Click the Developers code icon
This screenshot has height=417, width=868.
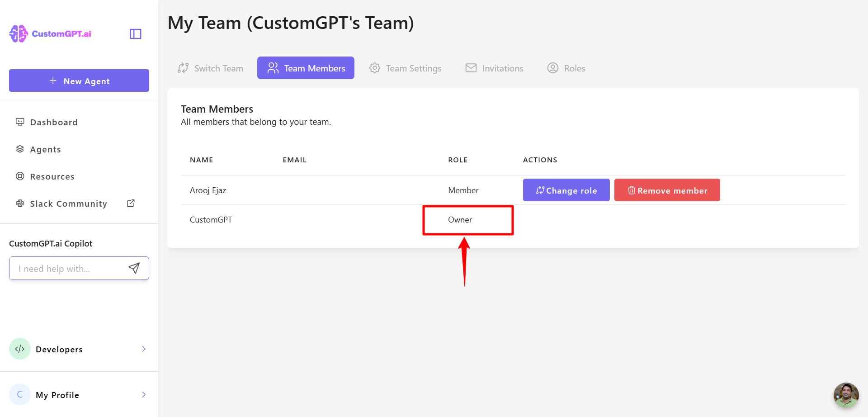20,349
